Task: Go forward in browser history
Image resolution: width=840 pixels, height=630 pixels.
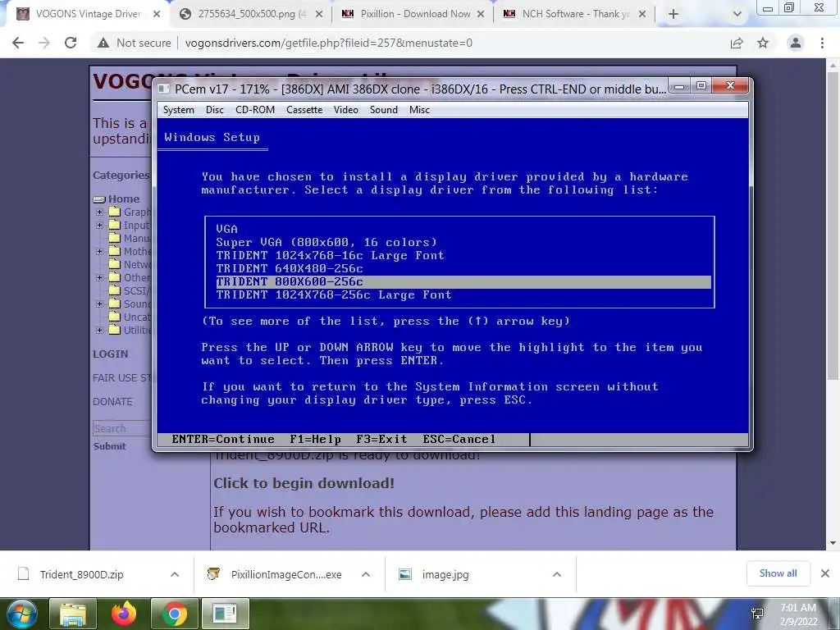Action: coord(44,43)
